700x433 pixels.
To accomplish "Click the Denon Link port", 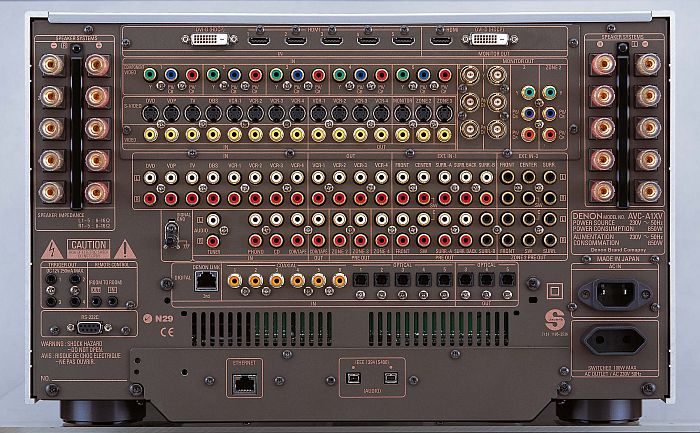I will (x=206, y=282).
